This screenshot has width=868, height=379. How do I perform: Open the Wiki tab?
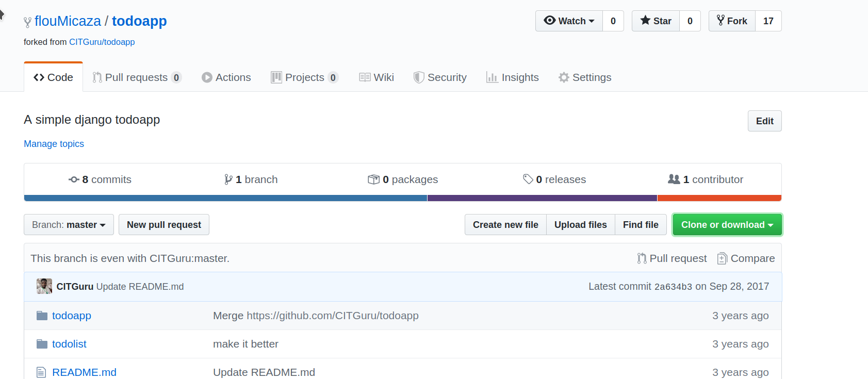point(376,77)
